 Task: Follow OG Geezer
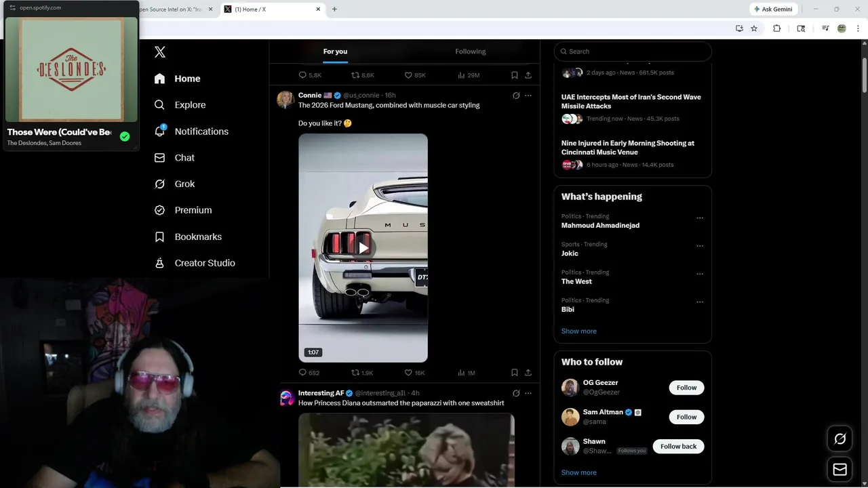tap(686, 388)
